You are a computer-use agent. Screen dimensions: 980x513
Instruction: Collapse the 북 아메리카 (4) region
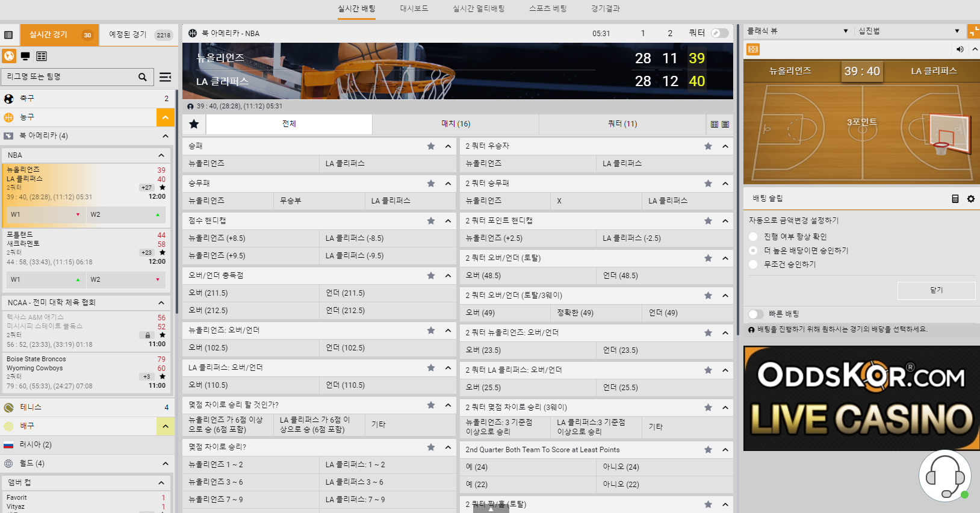coord(165,136)
